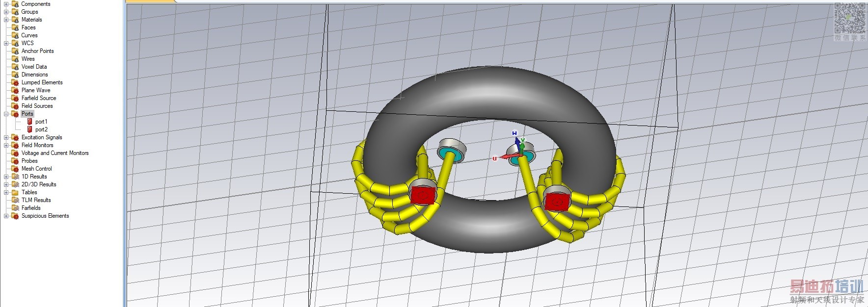Click the red port2 icon in tree
The height and width of the screenshot is (307, 868).
[30, 129]
